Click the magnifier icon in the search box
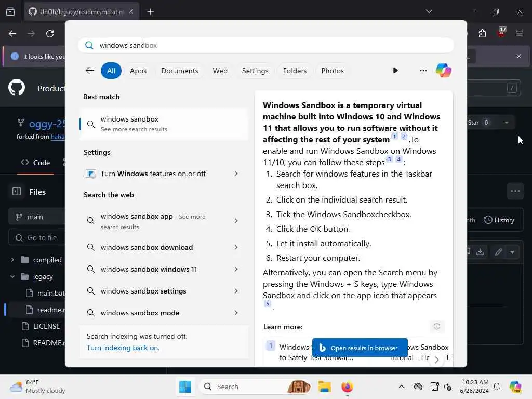 89,45
